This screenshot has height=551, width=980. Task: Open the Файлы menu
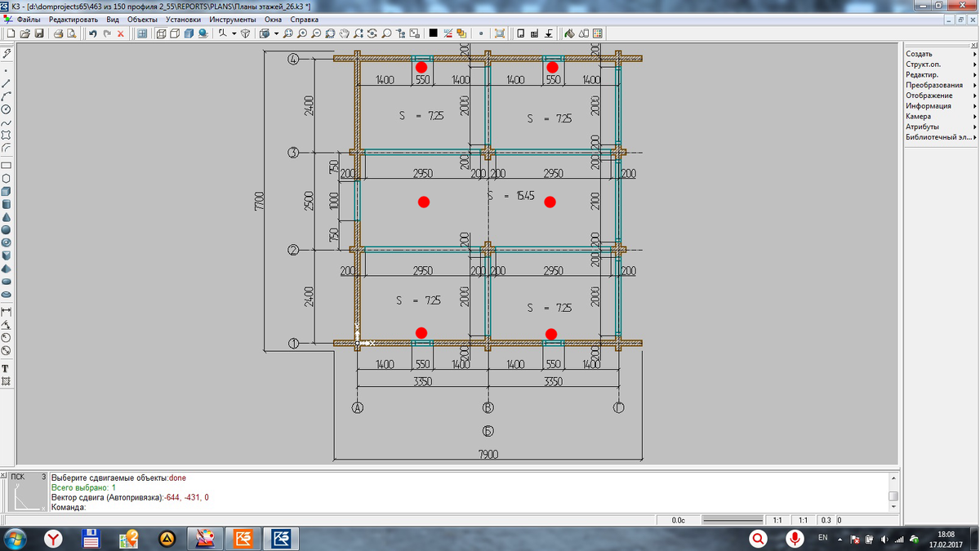[x=29, y=20]
